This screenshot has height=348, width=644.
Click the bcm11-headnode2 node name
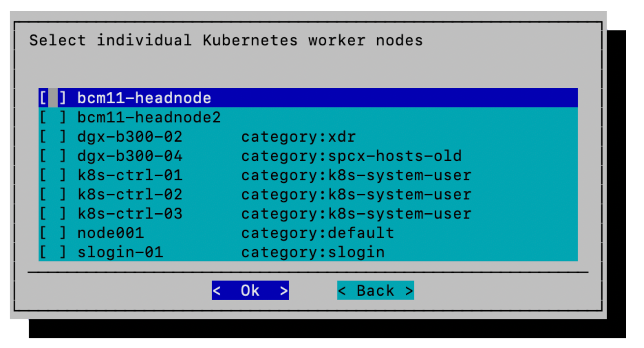coord(149,117)
